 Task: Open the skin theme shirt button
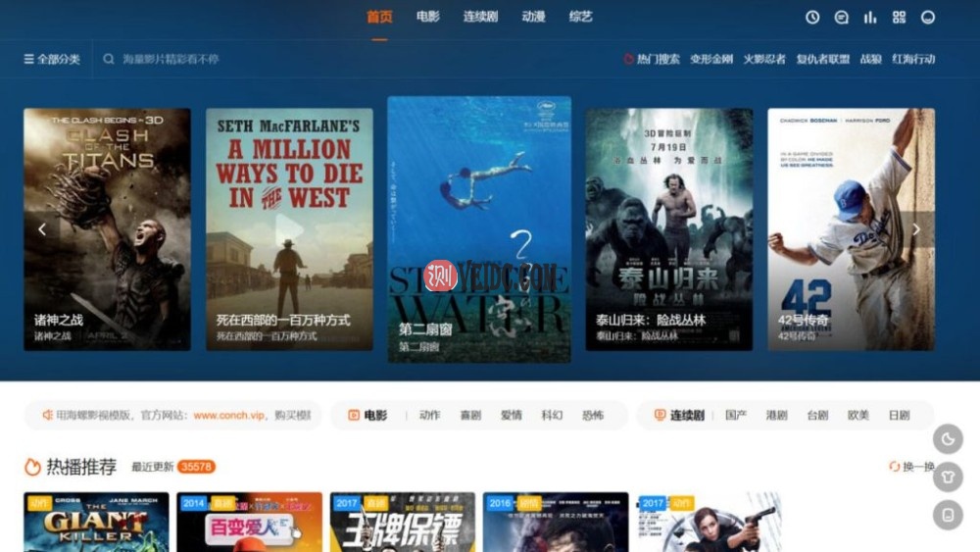(948, 477)
